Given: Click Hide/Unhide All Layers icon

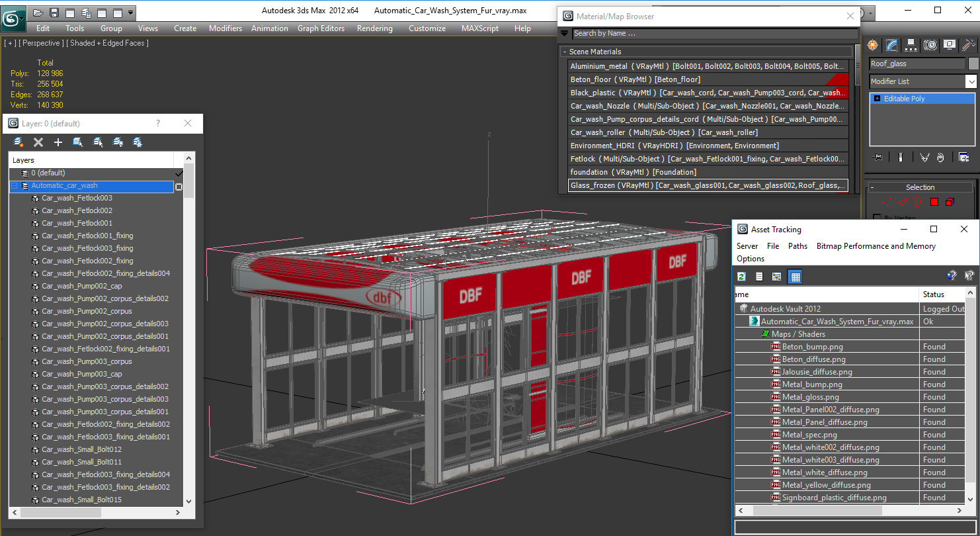Looking at the screenshot, I should tap(118, 142).
